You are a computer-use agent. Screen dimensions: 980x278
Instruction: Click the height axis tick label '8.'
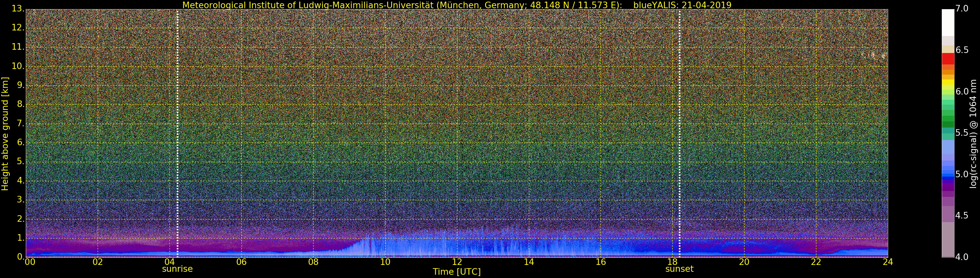click(x=21, y=104)
